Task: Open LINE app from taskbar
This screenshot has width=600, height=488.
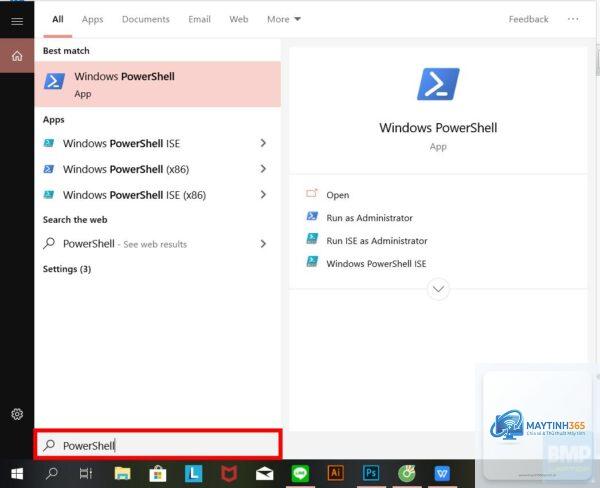Action: click(300, 474)
